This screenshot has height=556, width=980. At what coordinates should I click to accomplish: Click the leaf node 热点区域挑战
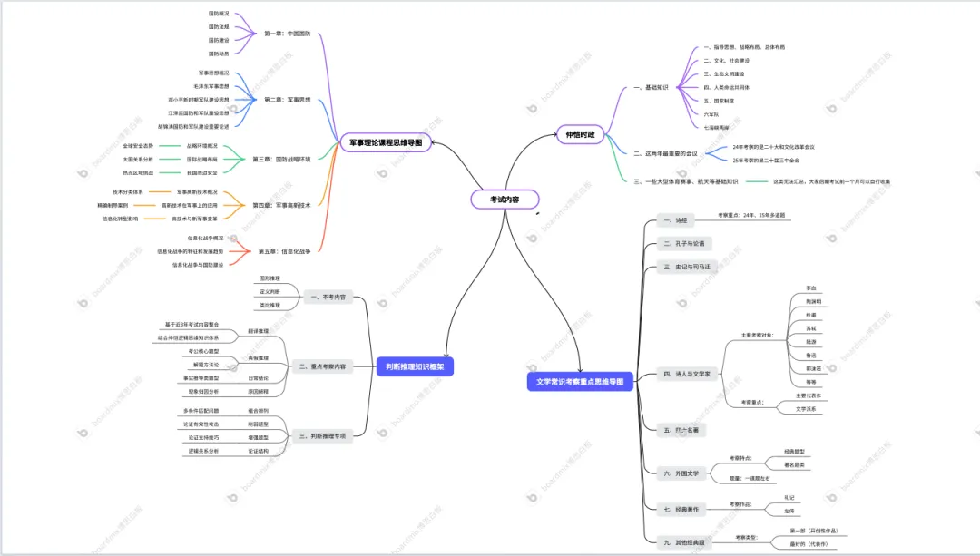point(138,172)
